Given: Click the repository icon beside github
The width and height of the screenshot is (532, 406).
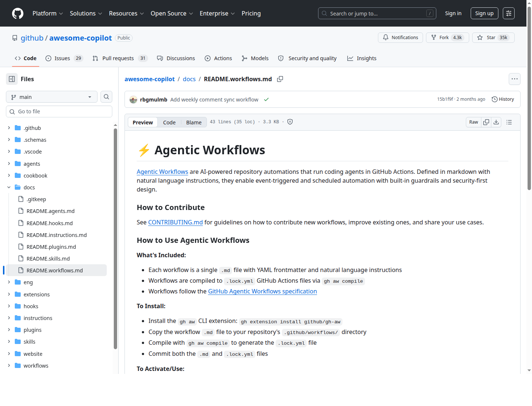Looking at the screenshot, I should 15,38.
